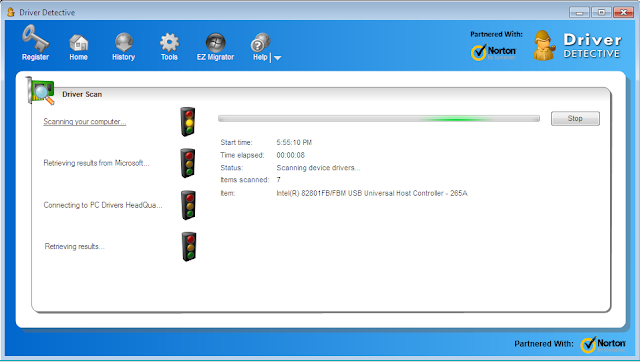Click Retrieving results from Microsoft text
The width and height of the screenshot is (640, 362).
point(96,163)
